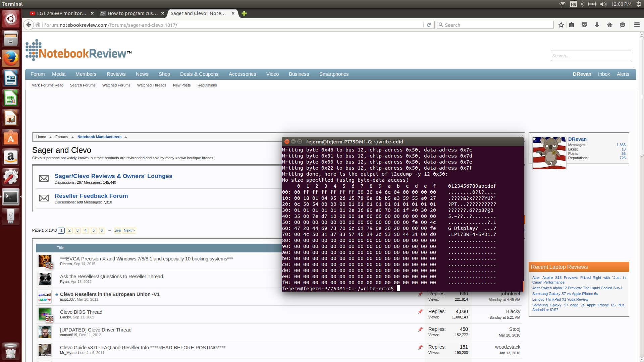
Task: Open [UPDATED] Clevo Driver Thread
Action: [x=96, y=329]
